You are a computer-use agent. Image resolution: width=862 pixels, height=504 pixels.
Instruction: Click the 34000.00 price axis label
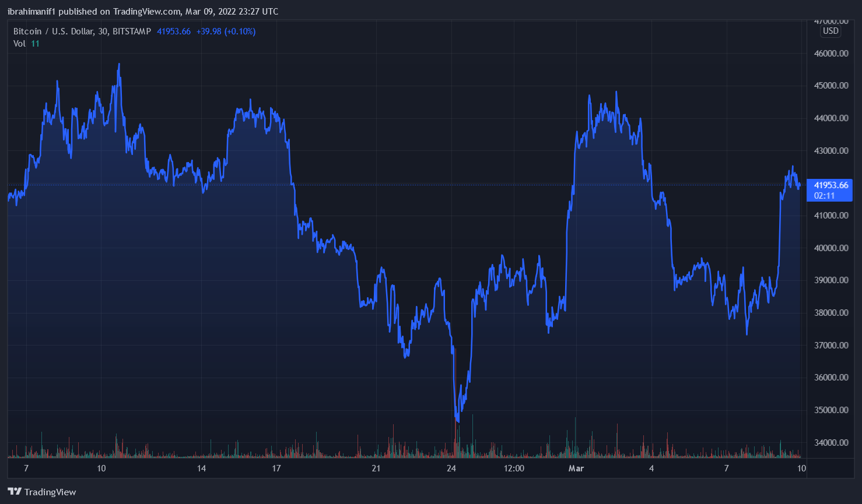coord(831,442)
